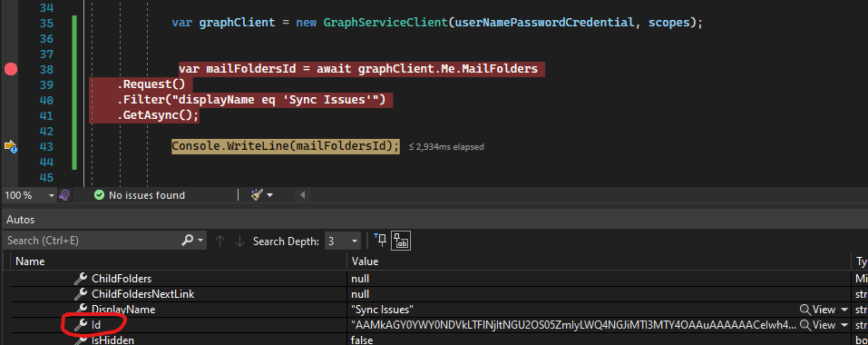Click .GetAsync(); on line 41
Screen dimensions: 868x345
click(158, 115)
